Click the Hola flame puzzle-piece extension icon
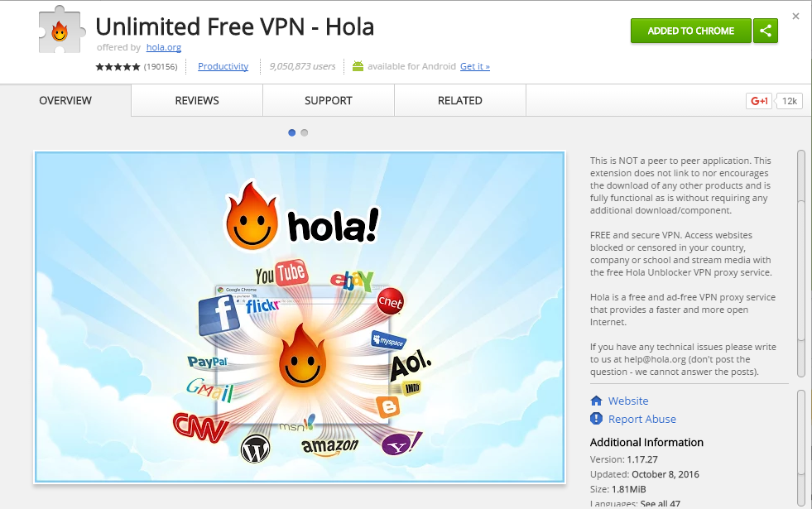Viewport: 812px width, 509px height. tap(61, 31)
